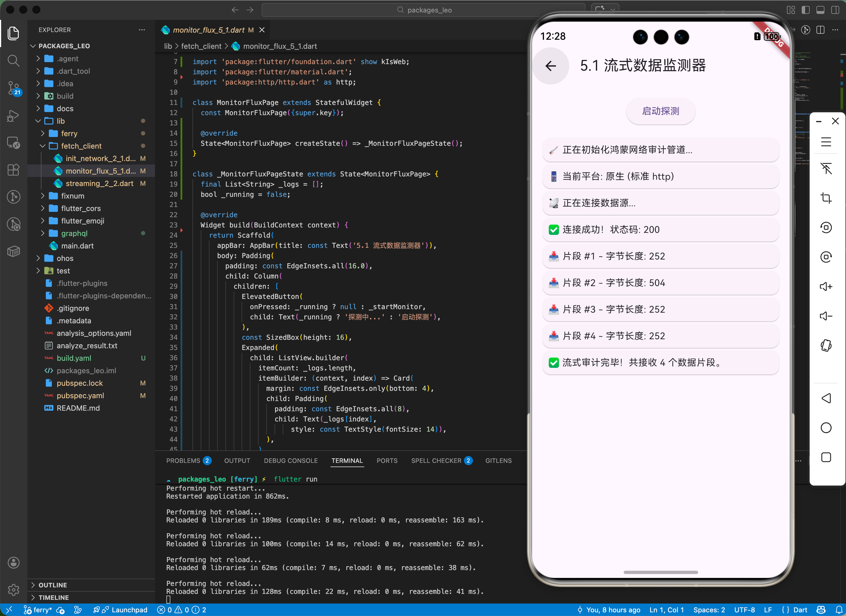Open the Search view in activity bar
Image resolution: width=846 pixels, height=616 pixels.
tap(13, 60)
